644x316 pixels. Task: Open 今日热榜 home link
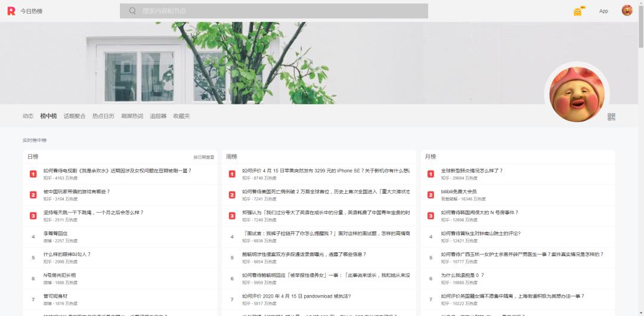pos(31,11)
